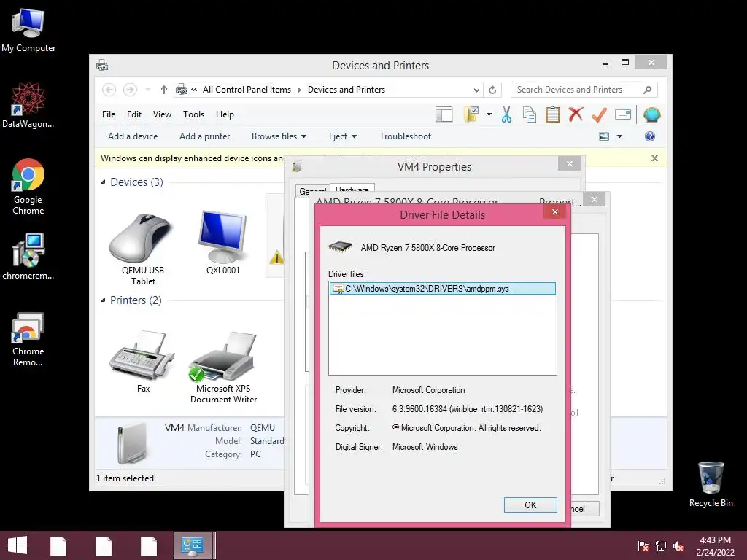The width and height of the screenshot is (747, 560).
Task: Click OK in Driver File Details dialog
Action: tap(530, 505)
